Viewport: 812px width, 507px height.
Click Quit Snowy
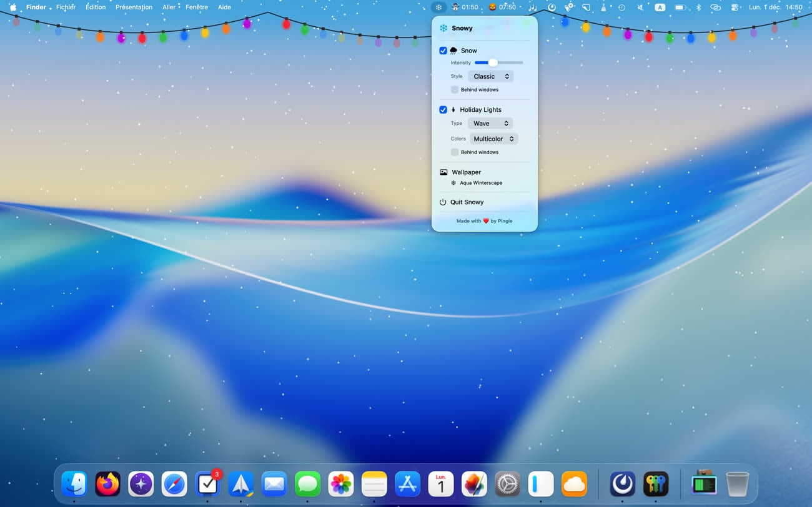tap(467, 202)
